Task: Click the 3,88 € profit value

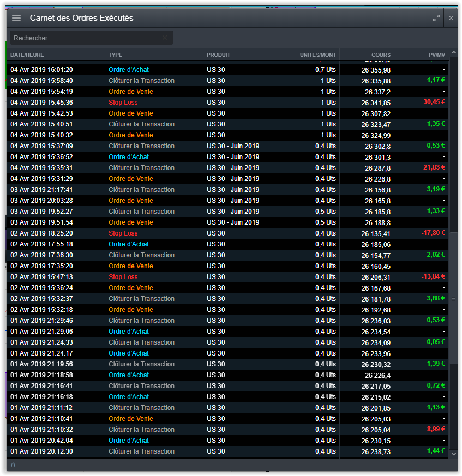Action: click(436, 298)
